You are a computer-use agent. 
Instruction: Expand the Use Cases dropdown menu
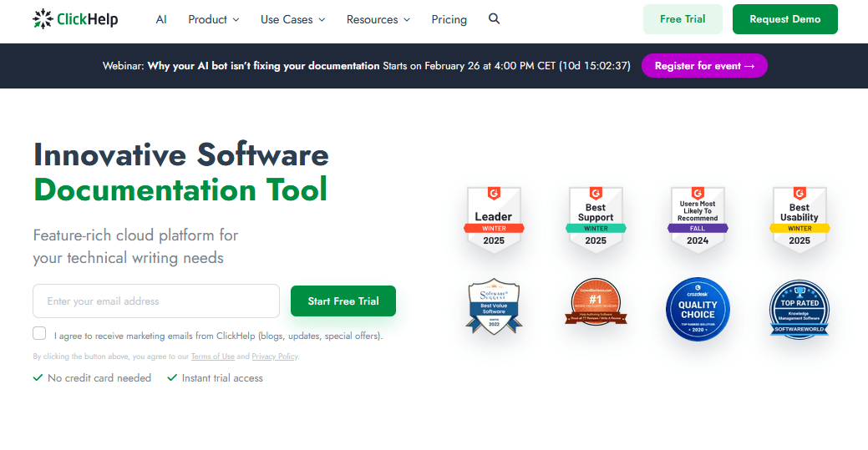point(293,19)
